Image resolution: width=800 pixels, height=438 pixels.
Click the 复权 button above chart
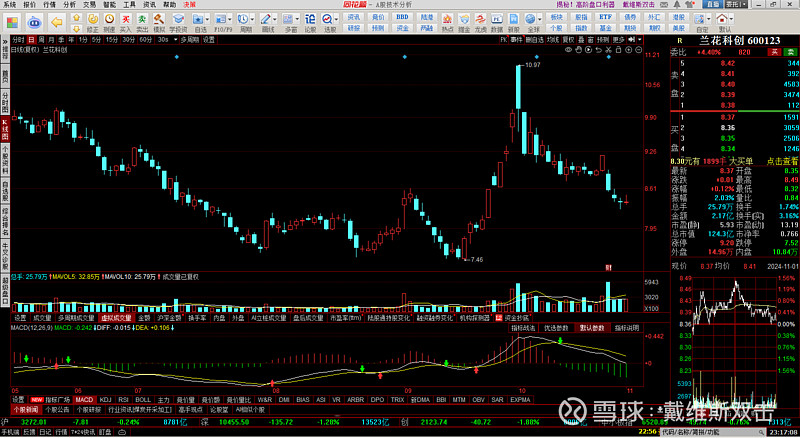pos(568,40)
